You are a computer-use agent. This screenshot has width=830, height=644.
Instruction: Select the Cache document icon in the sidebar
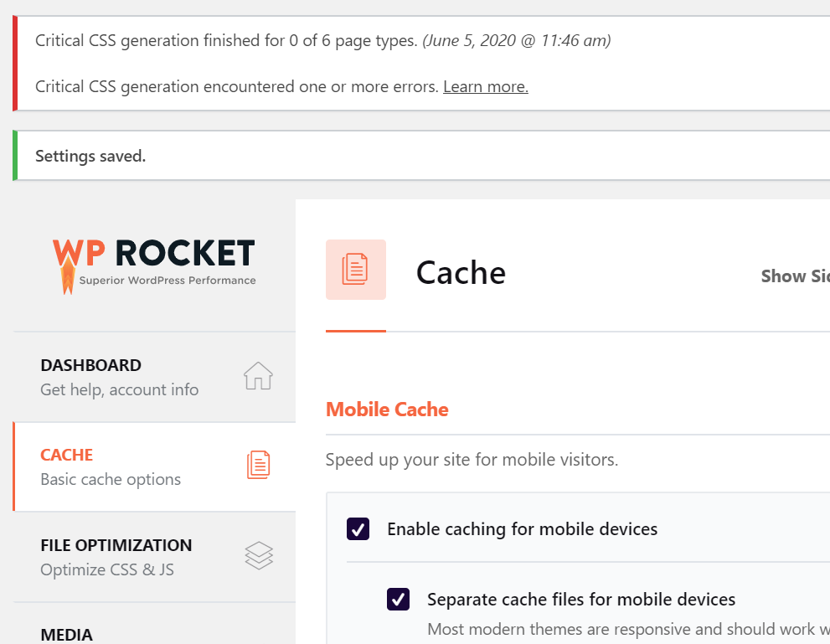click(x=258, y=464)
